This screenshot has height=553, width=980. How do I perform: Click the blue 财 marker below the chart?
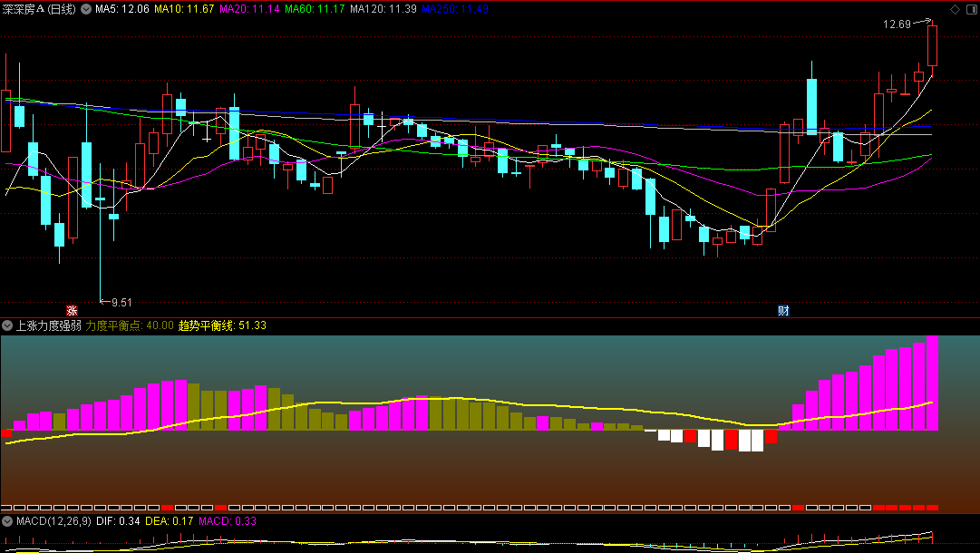pyautogui.click(x=783, y=311)
